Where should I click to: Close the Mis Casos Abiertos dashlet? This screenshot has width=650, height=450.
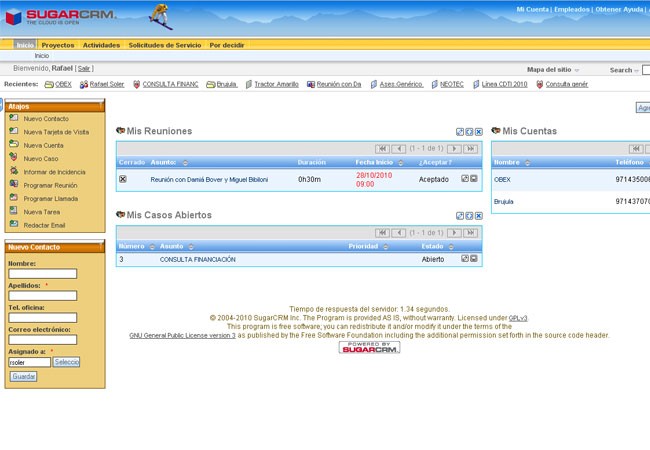(479, 216)
